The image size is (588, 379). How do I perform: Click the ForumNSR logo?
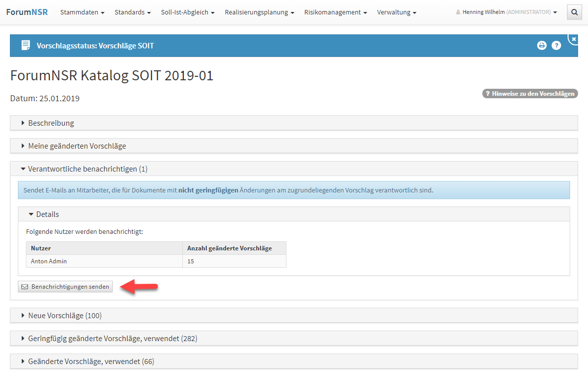(x=27, y=12)
